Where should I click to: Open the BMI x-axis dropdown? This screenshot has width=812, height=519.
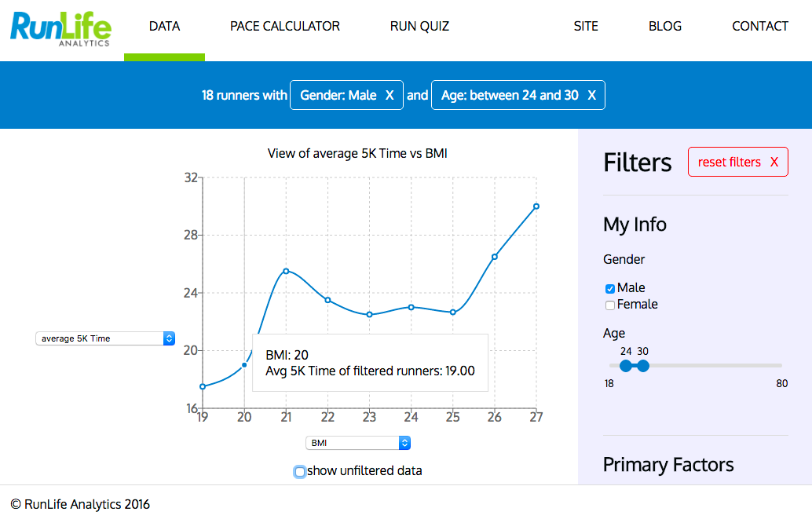coord(358,443)
